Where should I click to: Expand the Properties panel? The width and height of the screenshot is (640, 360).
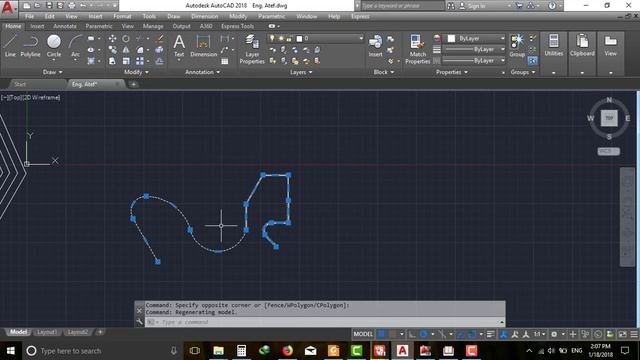[451, 72]
